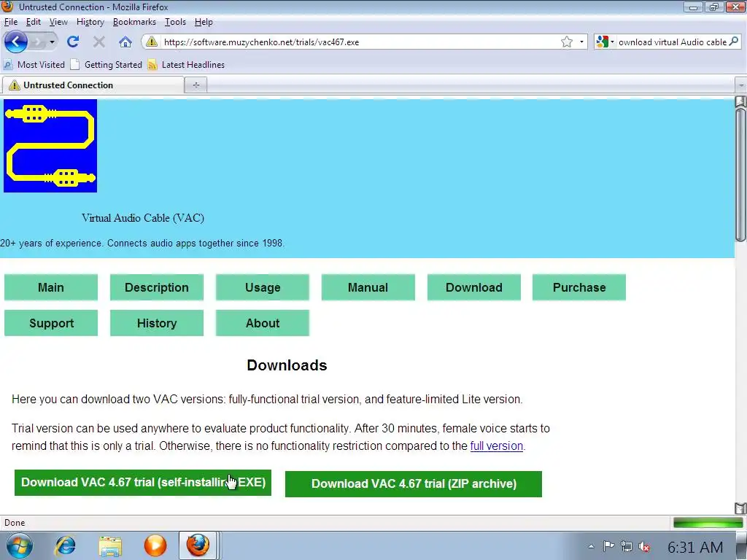Screen dimensions: 747x560
Task: Open a new tab with plus button
Action: (196, 85)
